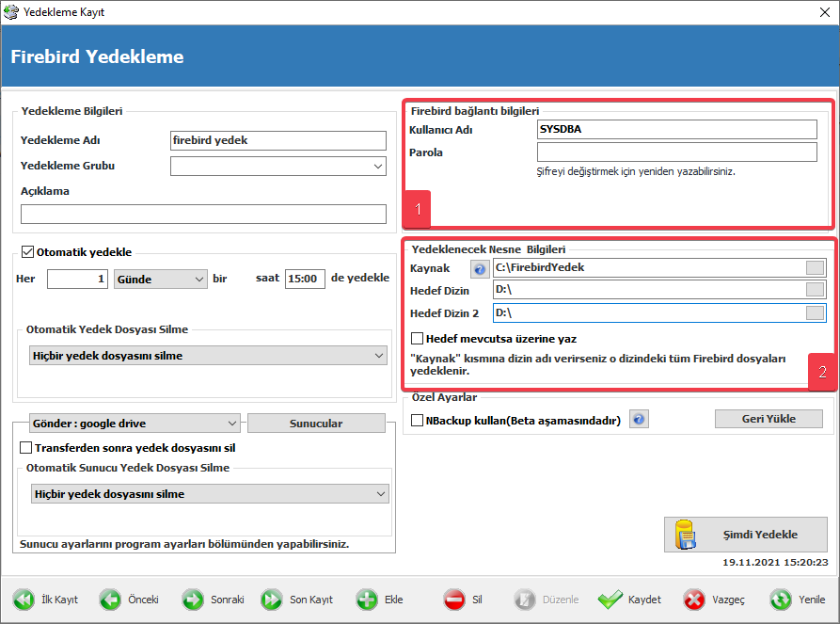This screenshot has width=840, height=624.
Task: Save with the green Kaydet checkmark icon
Action: point(610,600)
